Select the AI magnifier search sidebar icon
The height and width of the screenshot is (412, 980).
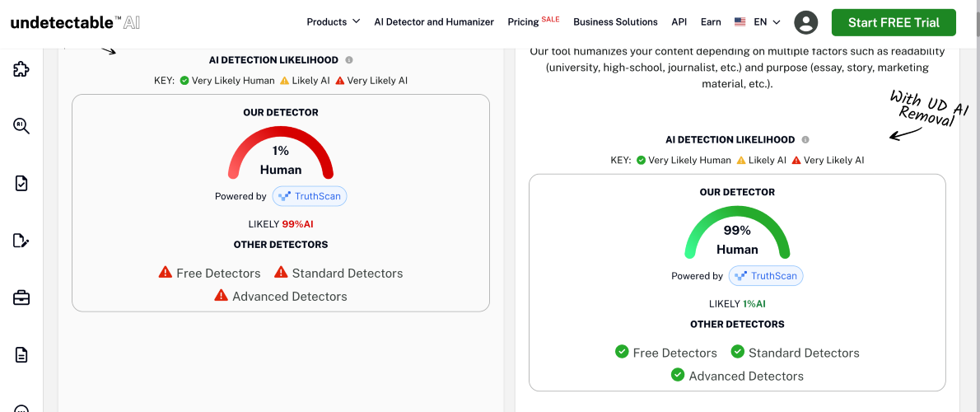pos(21,126)
